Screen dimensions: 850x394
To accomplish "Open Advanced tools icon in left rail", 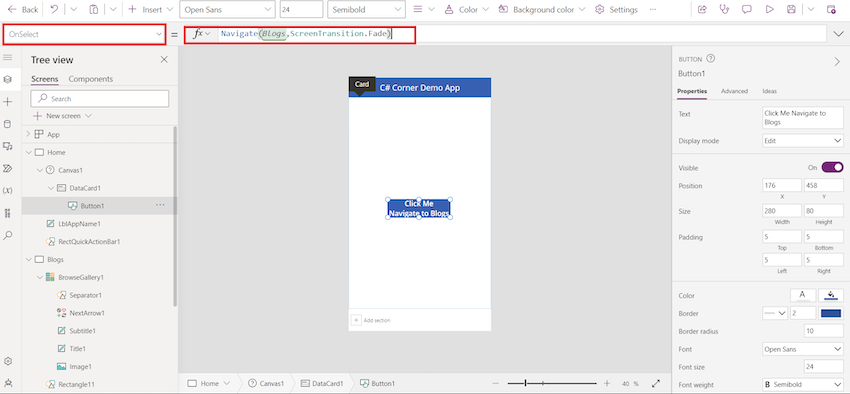I will (8, 213).
